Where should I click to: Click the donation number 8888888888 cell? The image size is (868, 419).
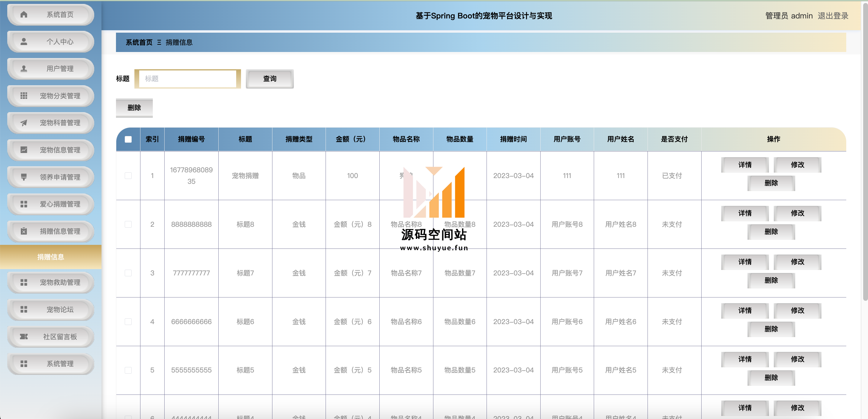pyautogui.click(x=191, y=224)
